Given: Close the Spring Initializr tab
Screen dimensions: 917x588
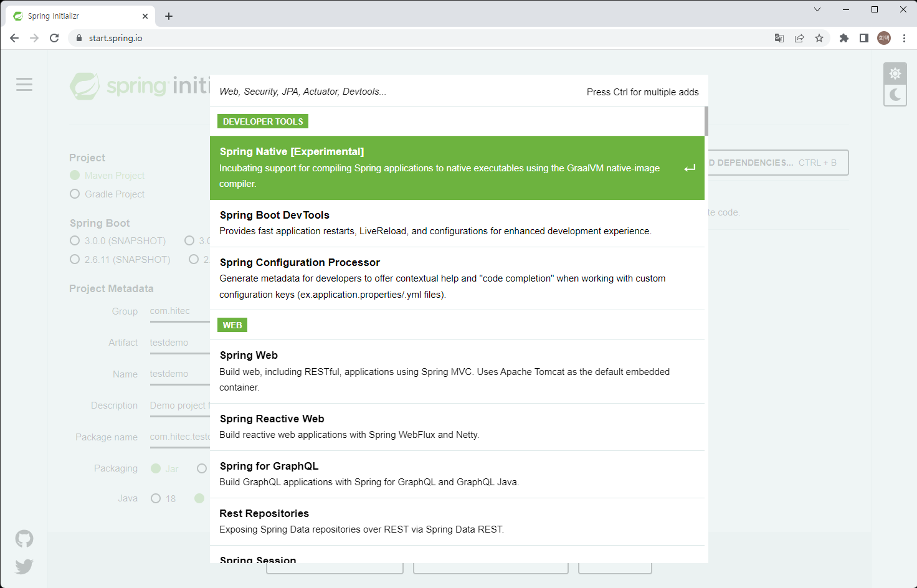Looking at the screenshot, I should coord(145,16).
